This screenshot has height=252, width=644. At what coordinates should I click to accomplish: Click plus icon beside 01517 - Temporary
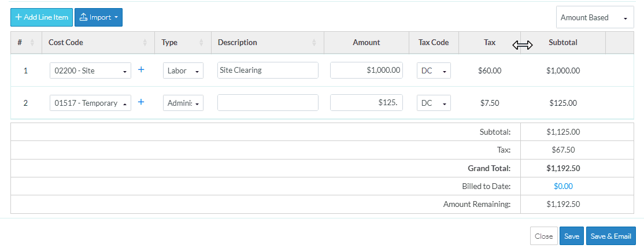point(141,102)
